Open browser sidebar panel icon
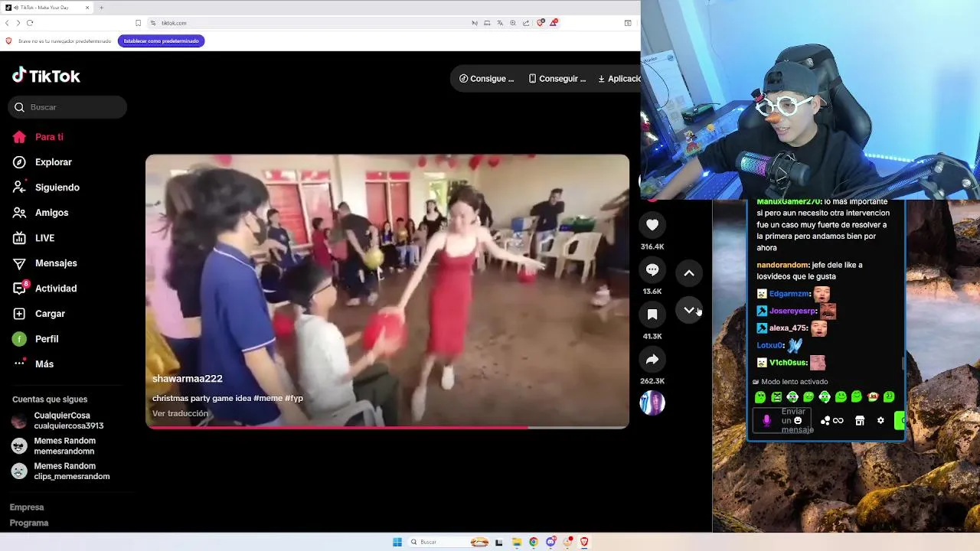The image size is (980, 551). pyautogui.click(x=628, y=23)
